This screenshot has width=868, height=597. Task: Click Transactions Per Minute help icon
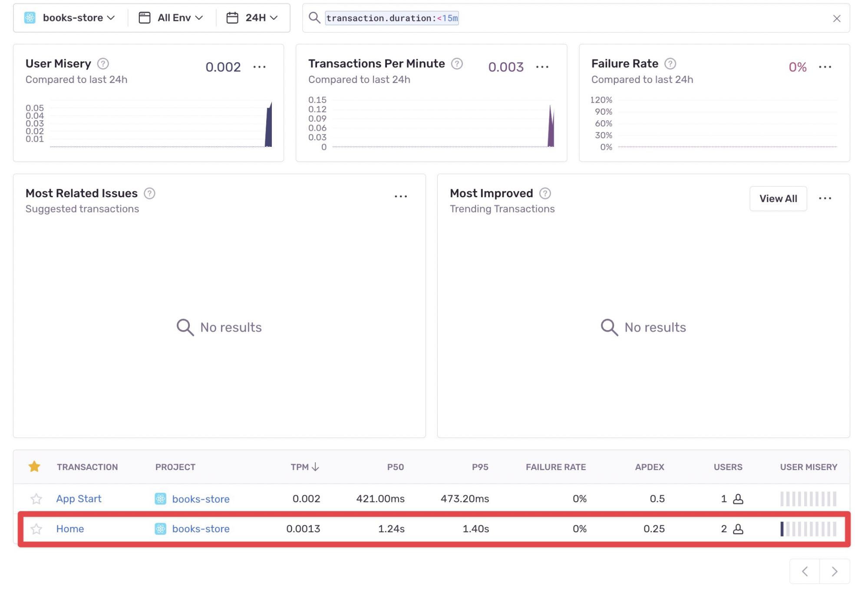click(x=457, y=64)
